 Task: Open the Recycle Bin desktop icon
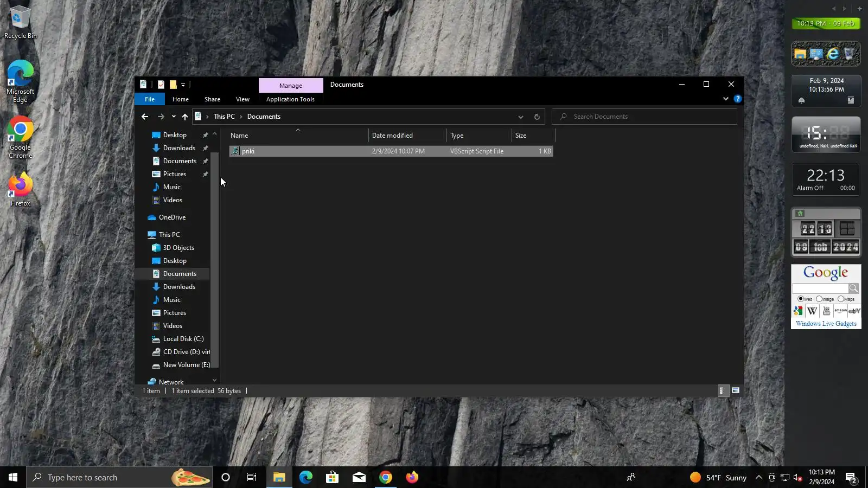20,23
